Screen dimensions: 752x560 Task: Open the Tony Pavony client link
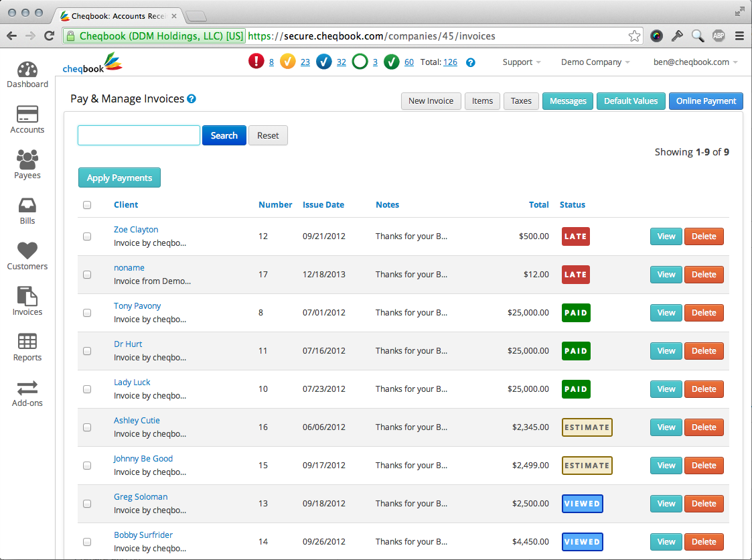pyautogui.click(x=137, y=306)
